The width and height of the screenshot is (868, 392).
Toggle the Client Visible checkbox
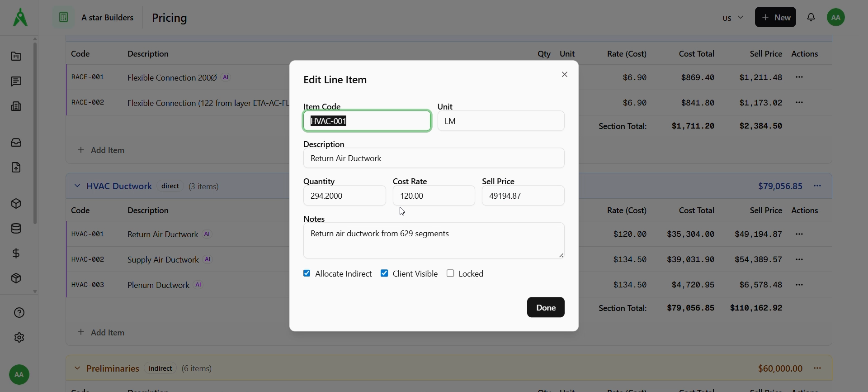point(384,273)
